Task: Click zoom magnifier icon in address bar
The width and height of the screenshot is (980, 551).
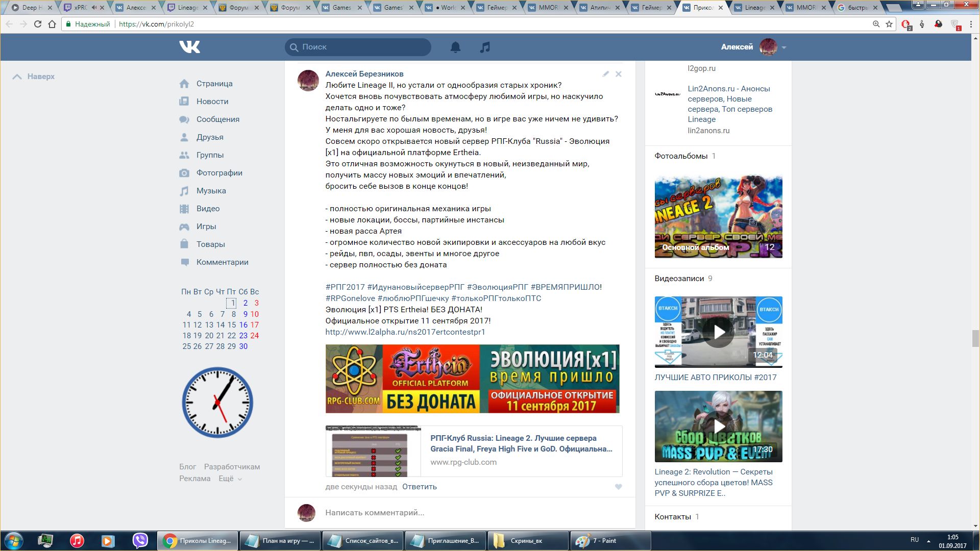Action: (876, 24)
